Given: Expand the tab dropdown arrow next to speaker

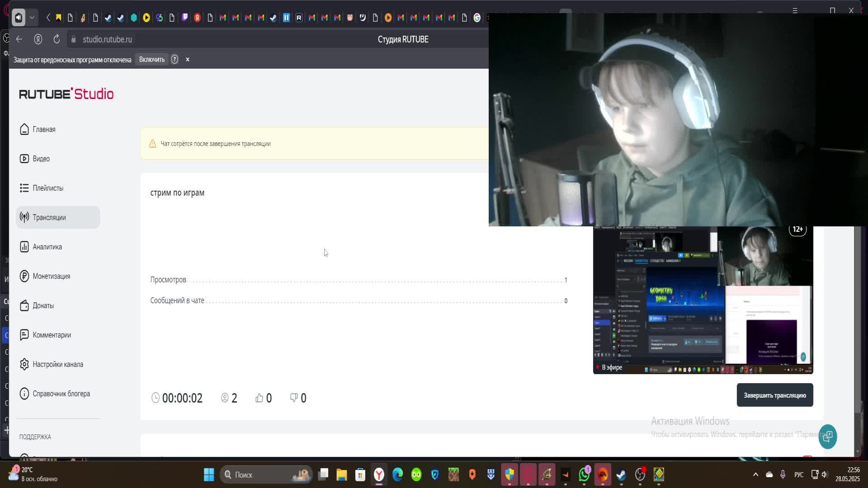Looking at the screenshot, I should click(x=32, y=18).
